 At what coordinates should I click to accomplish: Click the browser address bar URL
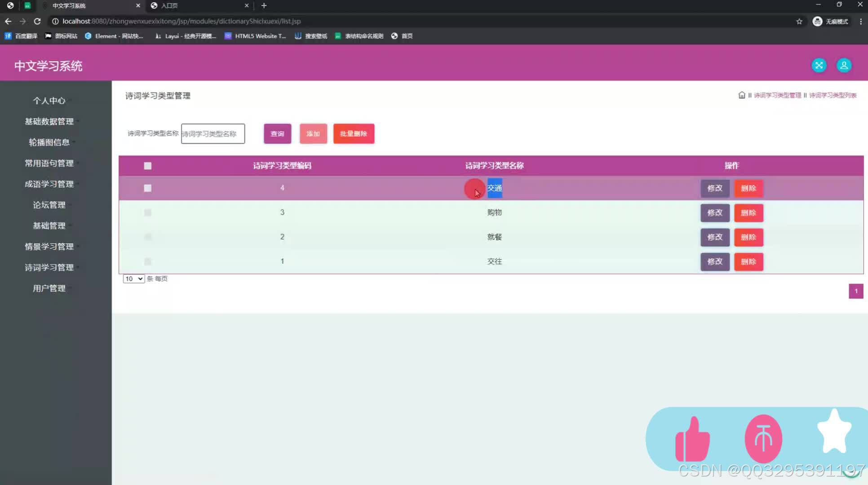pos(182,21)
